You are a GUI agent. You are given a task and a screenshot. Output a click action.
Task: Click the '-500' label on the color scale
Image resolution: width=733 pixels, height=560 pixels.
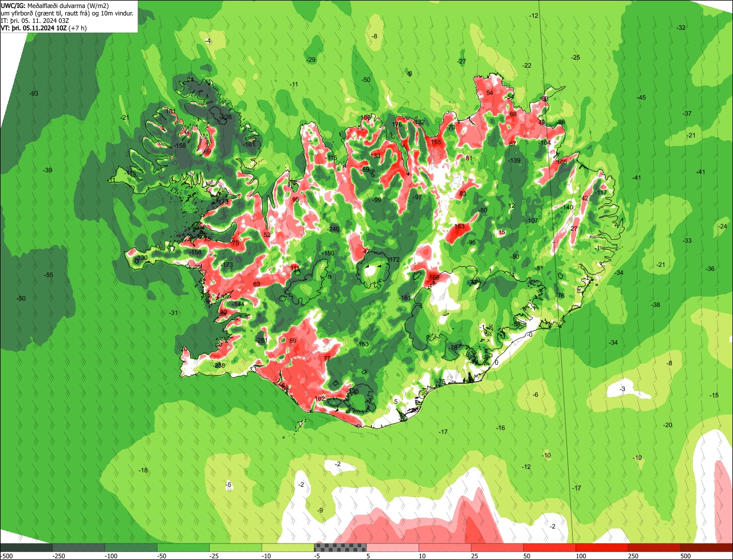click(x=6, y=556)
